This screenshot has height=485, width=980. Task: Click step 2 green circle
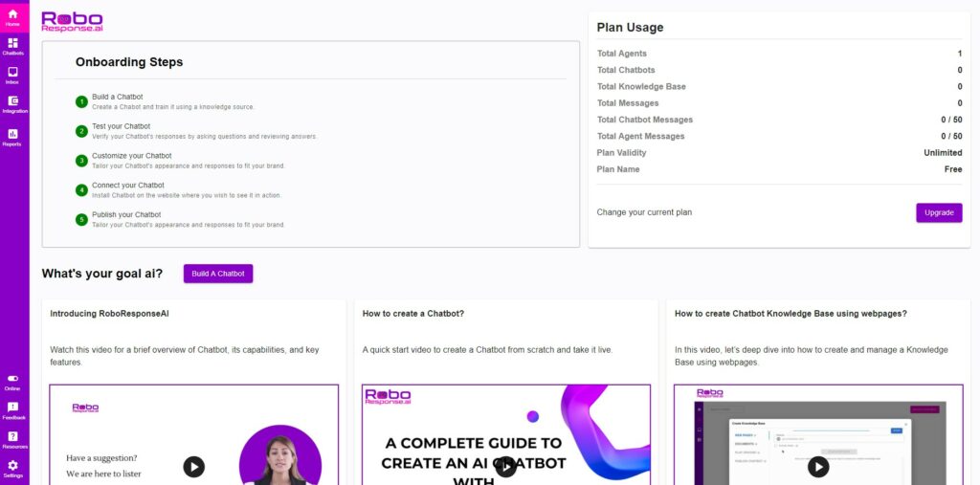point(81,131)
